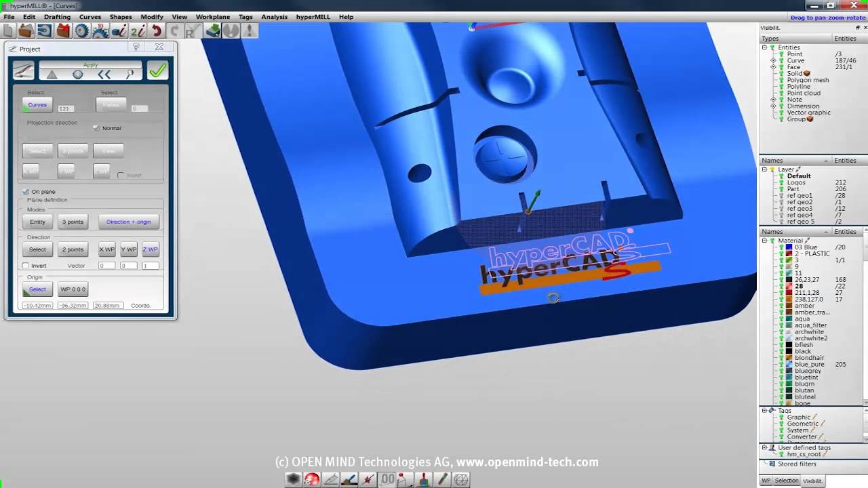Viewport: 868px width, 488px height.
Task: Click the triangle icon under Apply
Action: click(52, 75)
